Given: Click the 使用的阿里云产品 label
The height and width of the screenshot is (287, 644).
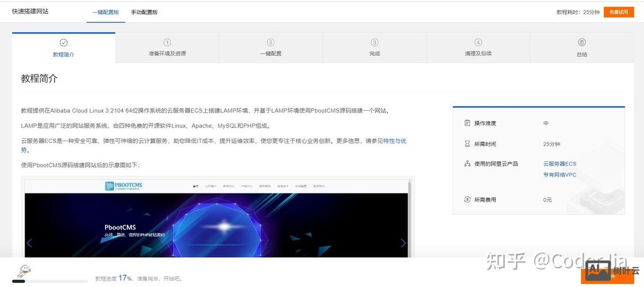Looking at the screenshot, I should [x=496, y=164].
